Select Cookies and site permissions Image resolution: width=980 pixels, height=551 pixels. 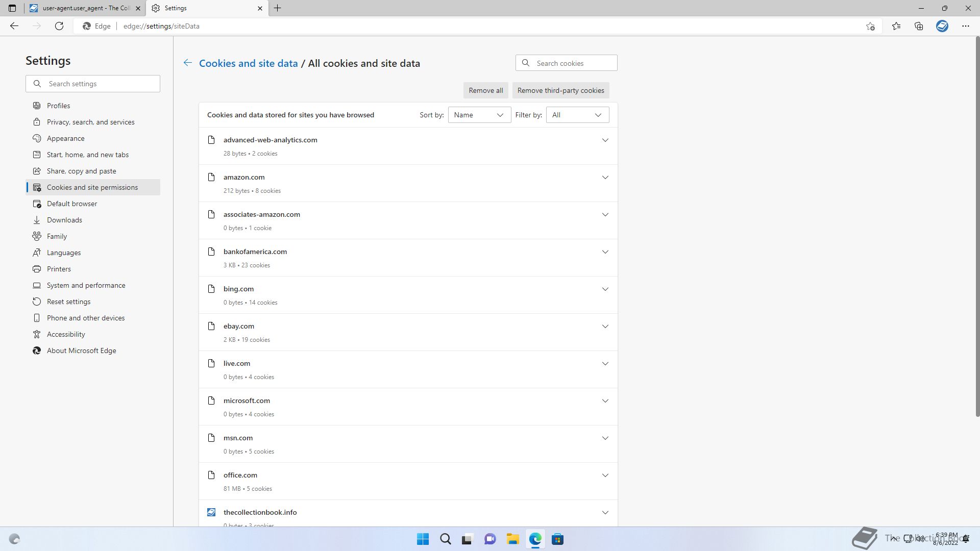[93, 187]
